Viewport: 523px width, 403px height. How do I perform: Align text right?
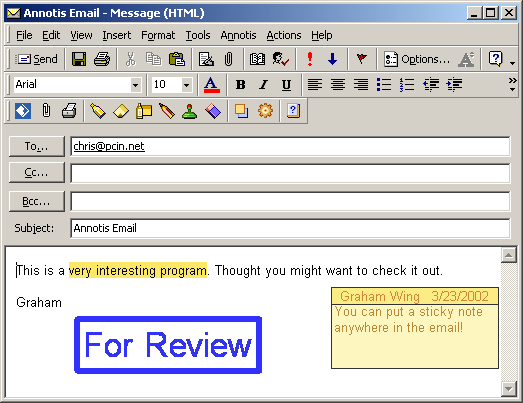[x=361, y=85]
